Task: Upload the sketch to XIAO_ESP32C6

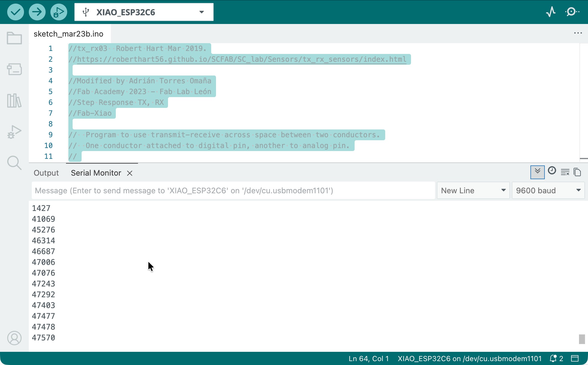Action: coord(37,12)
